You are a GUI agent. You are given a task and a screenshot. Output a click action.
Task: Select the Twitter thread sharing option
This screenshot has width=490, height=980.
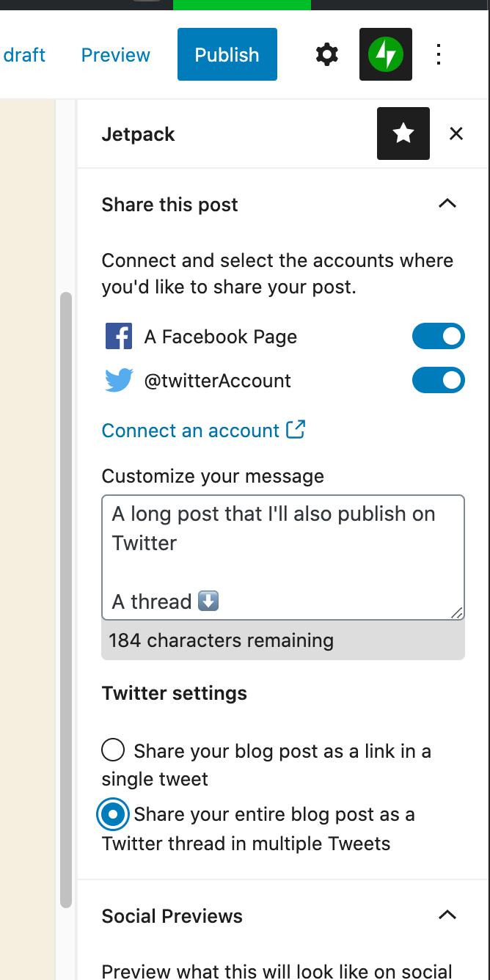coord(112,814)
